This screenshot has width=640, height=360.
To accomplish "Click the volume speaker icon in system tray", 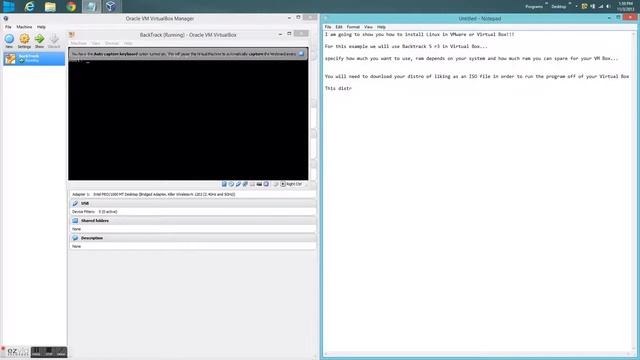I will (608, 7).
